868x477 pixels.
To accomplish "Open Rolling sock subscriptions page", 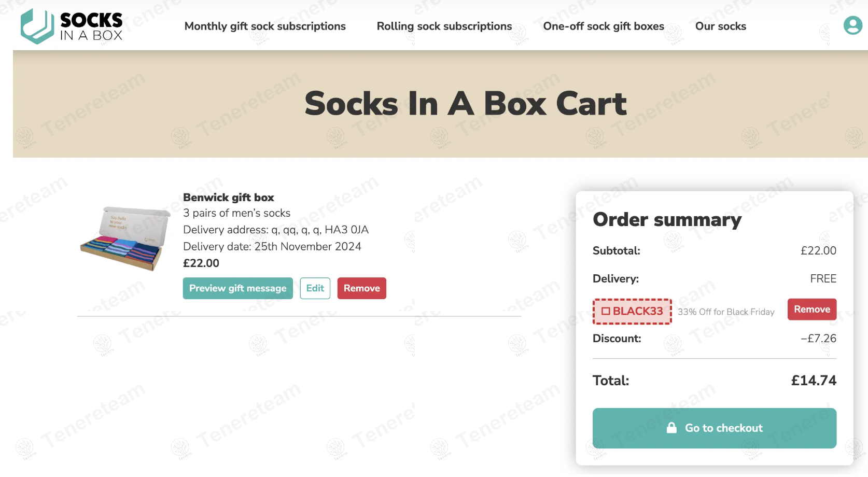I will pyautogui.click(x=444, y=26).
